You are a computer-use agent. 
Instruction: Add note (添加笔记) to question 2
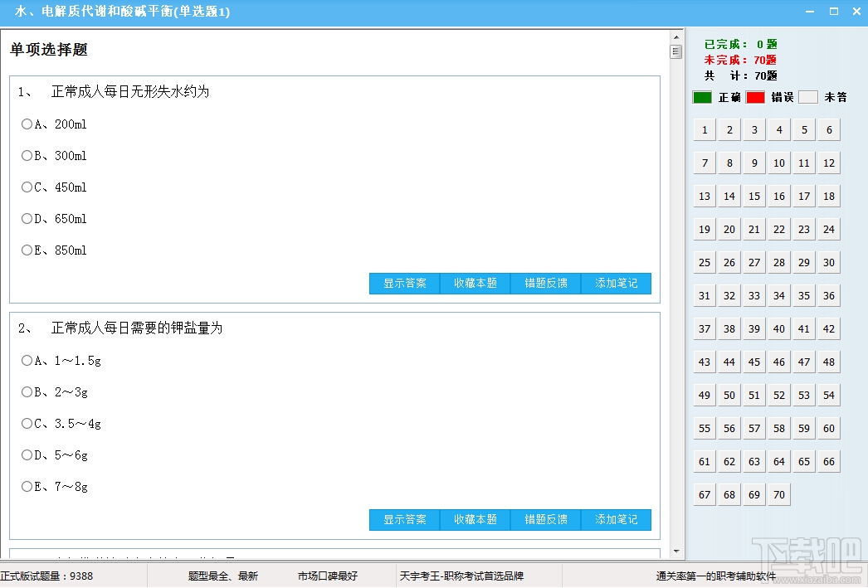616,519
